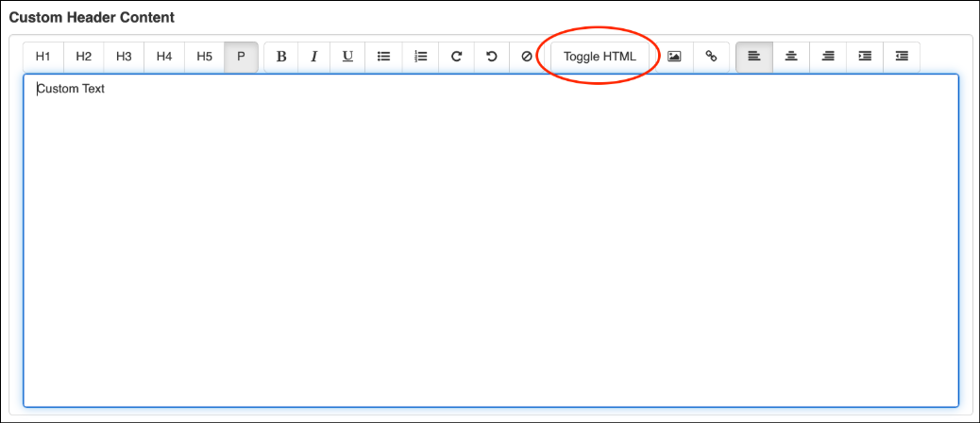This screenshot has width=980, height=423.
Task: Select left text alignment
Action: pyautogui.click(x=753, y=57)
